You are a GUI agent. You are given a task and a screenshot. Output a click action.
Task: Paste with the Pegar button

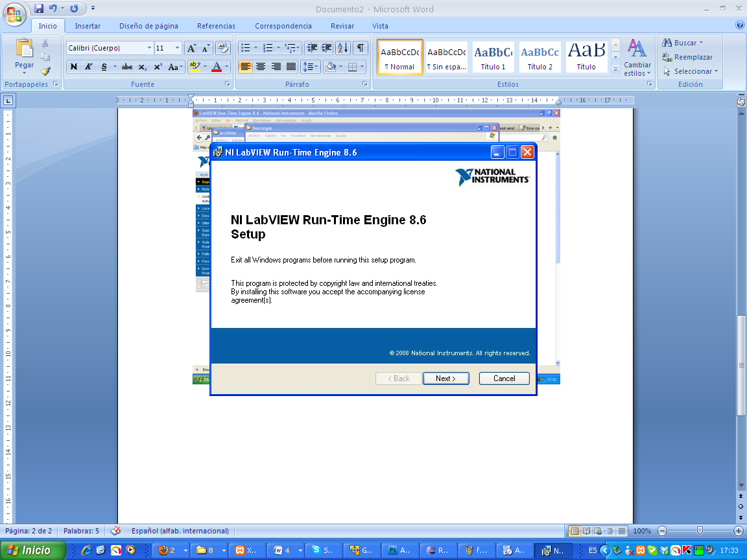click(x=24, y=56)
